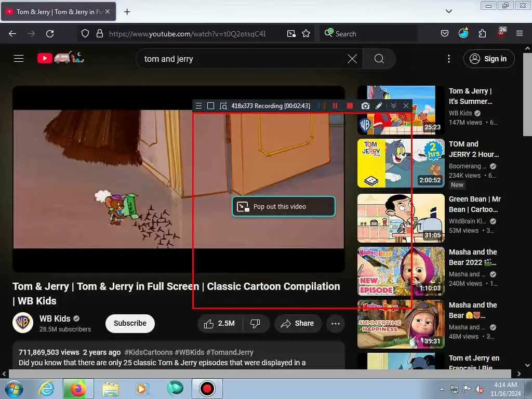Dislike the video
The width and height of the screenshot is (532, 399).
point(255,324)
